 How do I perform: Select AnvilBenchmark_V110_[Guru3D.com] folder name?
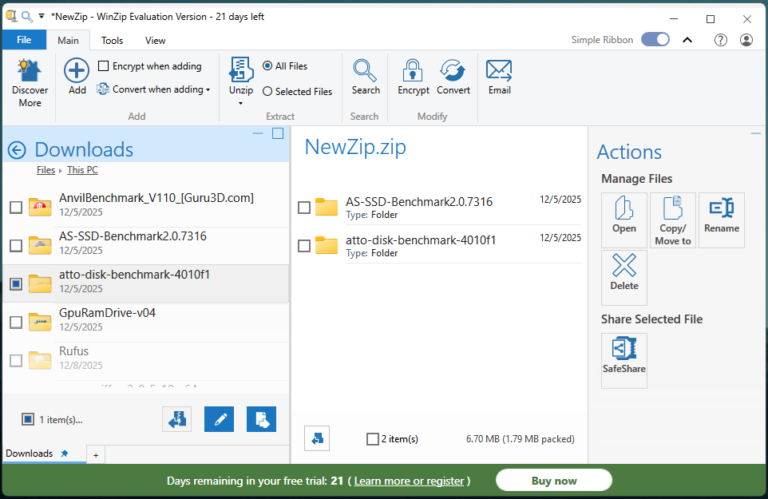pyautogui.click(x=156, y=198)
